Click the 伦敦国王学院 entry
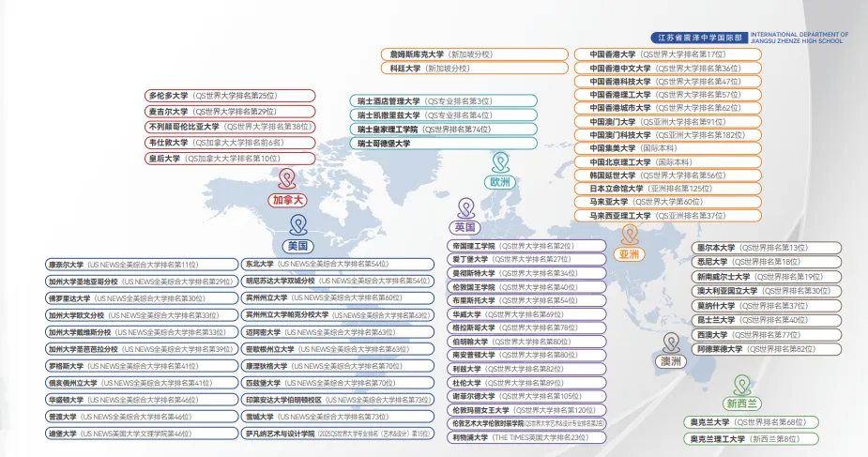Viewport: 868px width, 457px height. point(527,287)
